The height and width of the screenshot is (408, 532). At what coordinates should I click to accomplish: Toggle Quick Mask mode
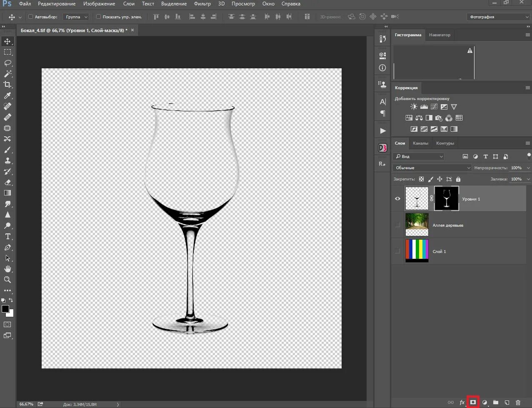coord(7,324)
